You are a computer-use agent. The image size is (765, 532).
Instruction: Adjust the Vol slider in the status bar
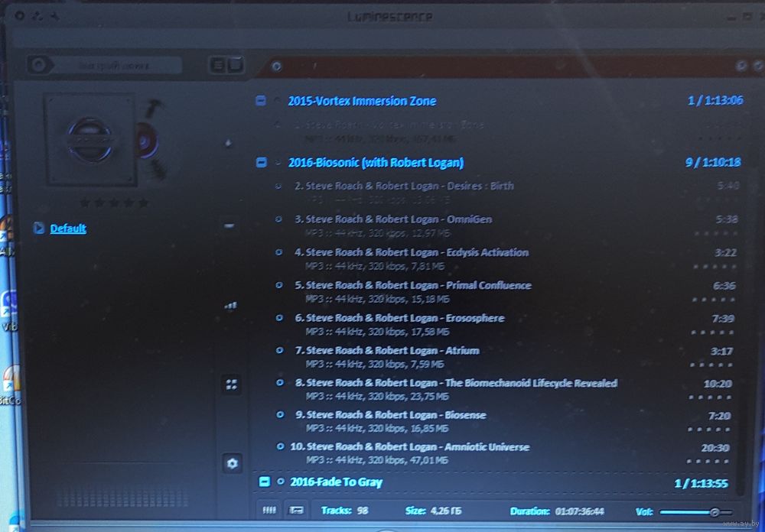(x=695, y=511)
